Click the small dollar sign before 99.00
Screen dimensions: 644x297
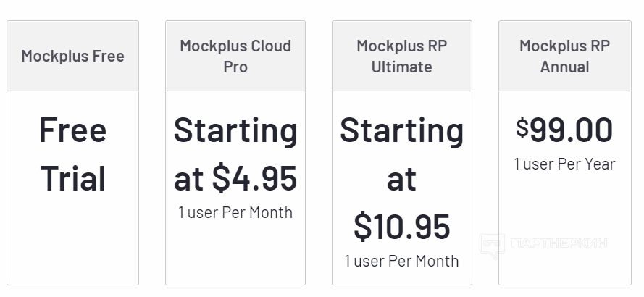(522, 128)
